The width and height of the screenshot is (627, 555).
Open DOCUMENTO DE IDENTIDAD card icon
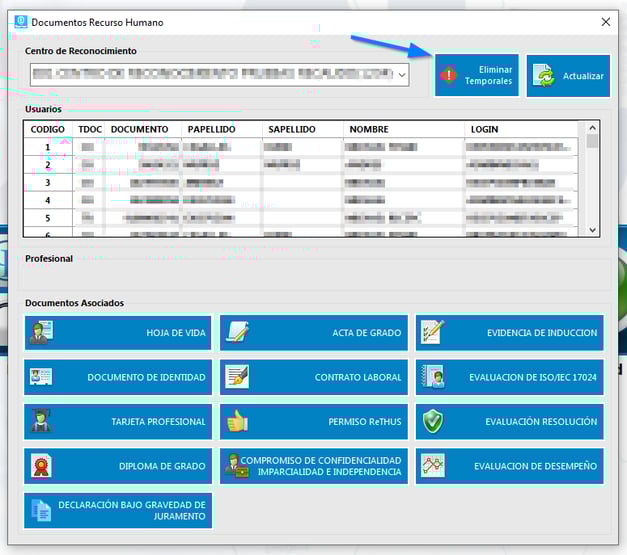pyautogui.click(x=41, y=377)
